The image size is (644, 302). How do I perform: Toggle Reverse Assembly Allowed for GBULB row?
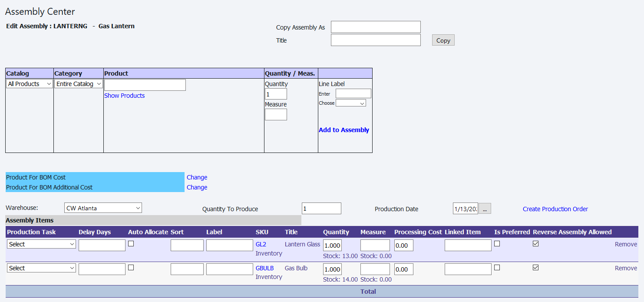(536, 268)
